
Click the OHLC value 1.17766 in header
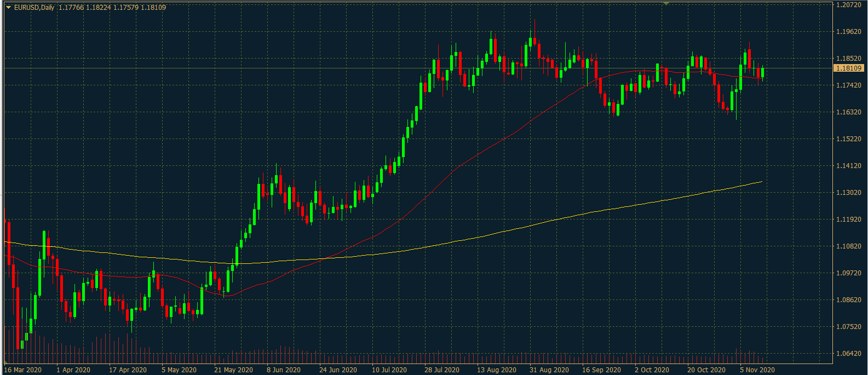pos(71,8)
